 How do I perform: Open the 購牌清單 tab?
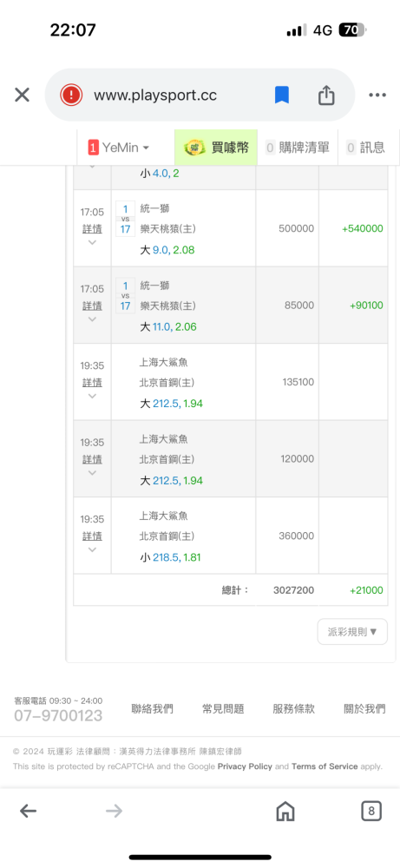coord(297,148)
